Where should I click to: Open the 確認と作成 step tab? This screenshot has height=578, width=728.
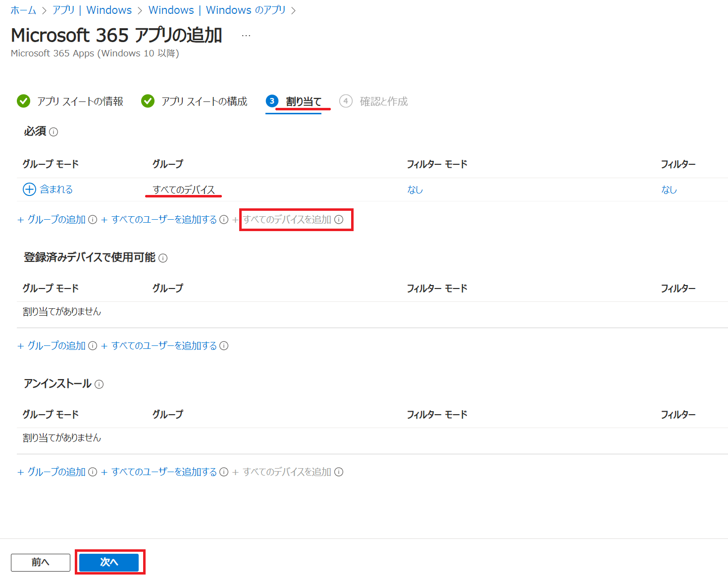[383, 101]
